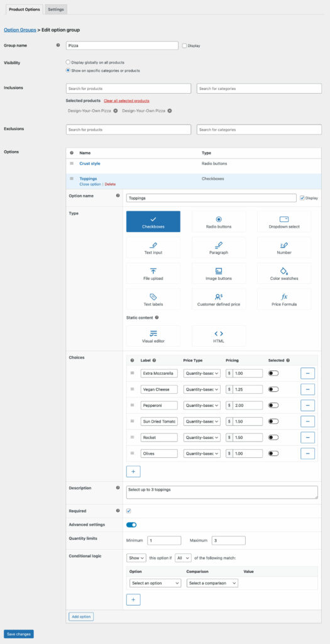Viewport: 330px width, 644px height.
Task: Switch to the Product Options tab
Action: point(25,9)
